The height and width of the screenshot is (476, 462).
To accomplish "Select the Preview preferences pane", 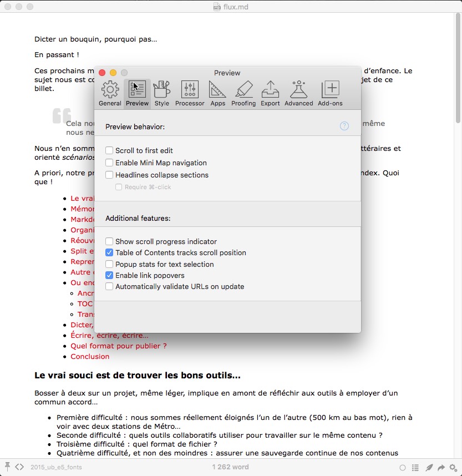I will pyautogui.click(x=137, y=94).
